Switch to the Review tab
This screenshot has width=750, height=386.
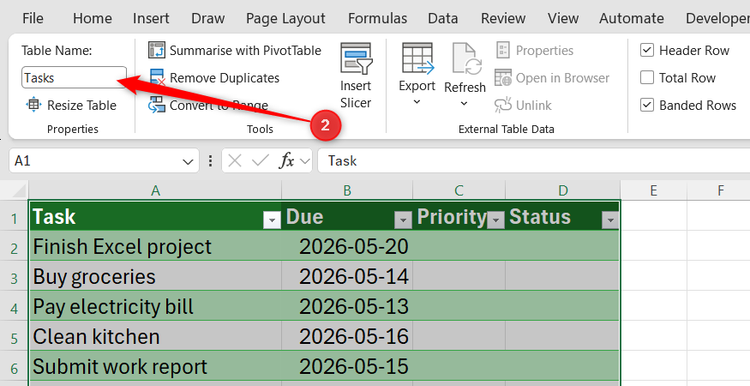(503, 18)
